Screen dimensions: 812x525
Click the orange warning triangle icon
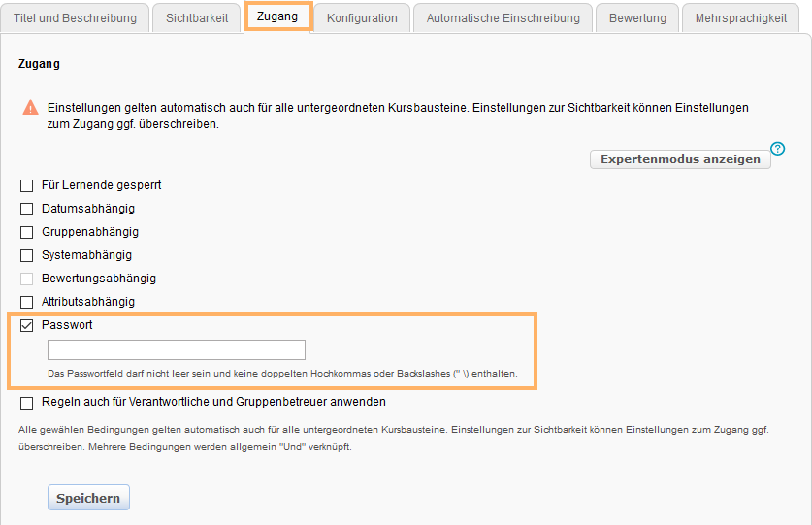click(x=31, y=108)
